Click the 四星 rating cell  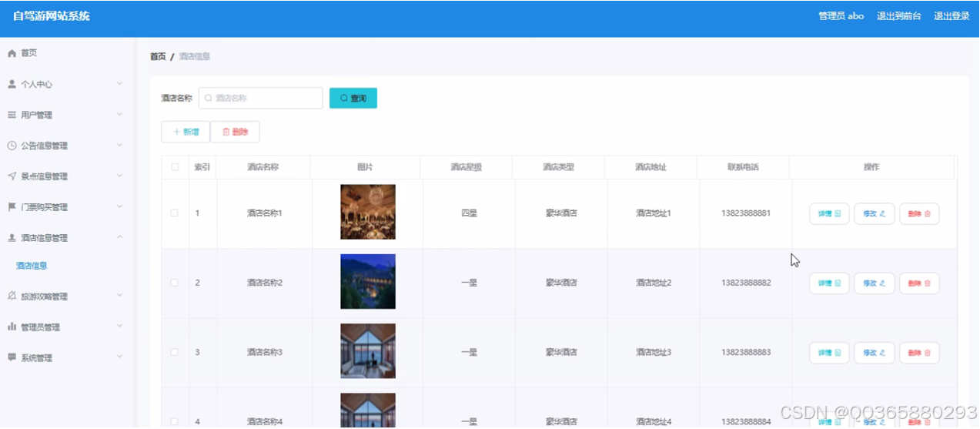469,213
